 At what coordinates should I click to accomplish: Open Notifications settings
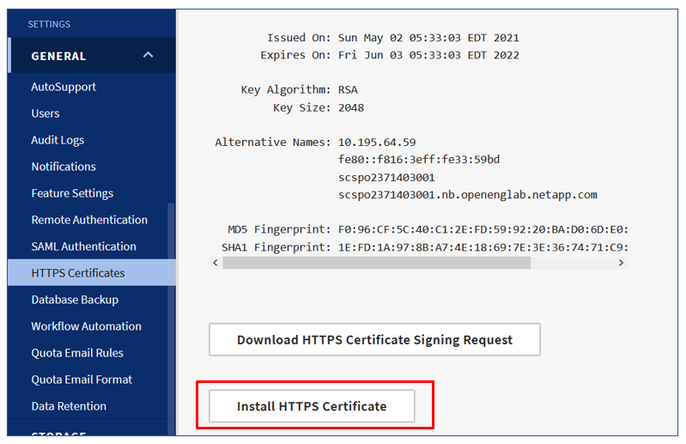click(x=63, y=167)
